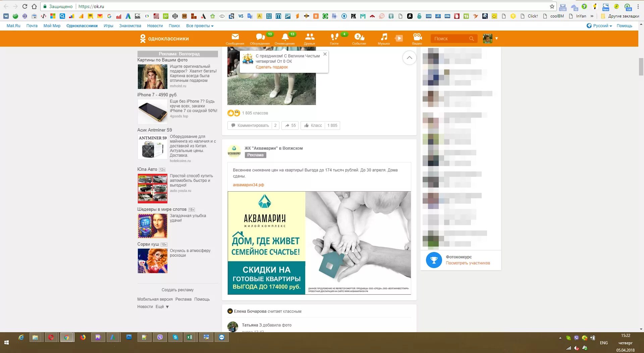644x353 pixels.
Task: Open the Аквамарин ad banner image
Action: click(x=319, y=243)
